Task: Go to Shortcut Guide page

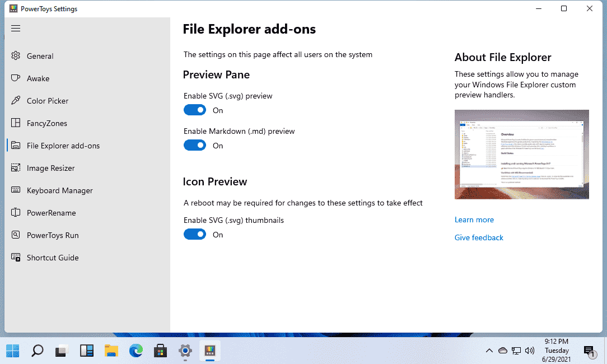Action: [x=88, y=258]
